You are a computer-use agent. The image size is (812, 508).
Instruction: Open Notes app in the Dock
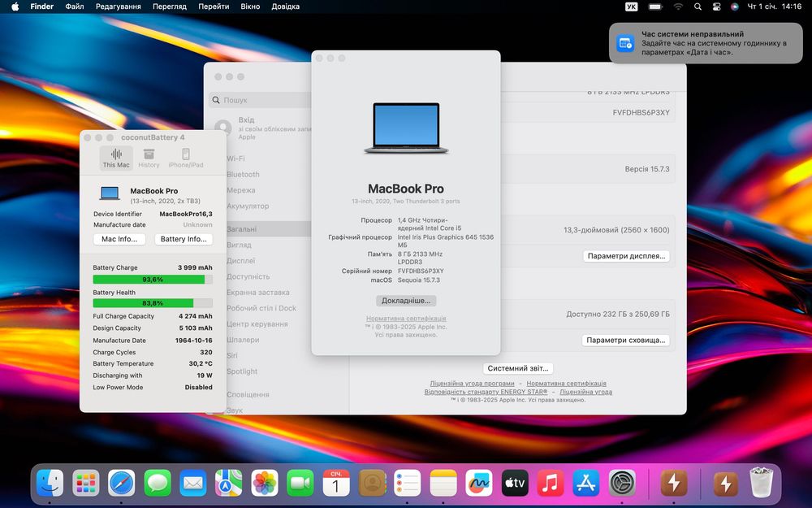point(443,483)
